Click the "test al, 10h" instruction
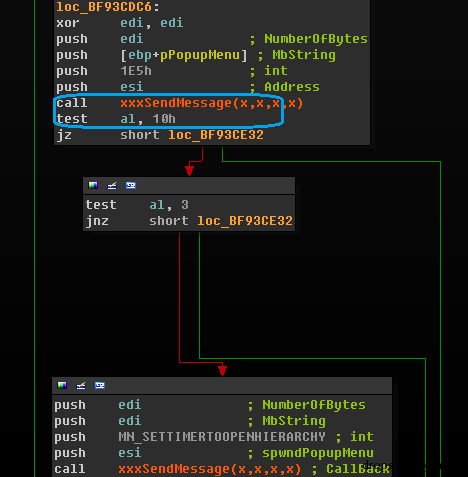The width and height of the screenshot is (468, 477). click(x=116, y=119)
